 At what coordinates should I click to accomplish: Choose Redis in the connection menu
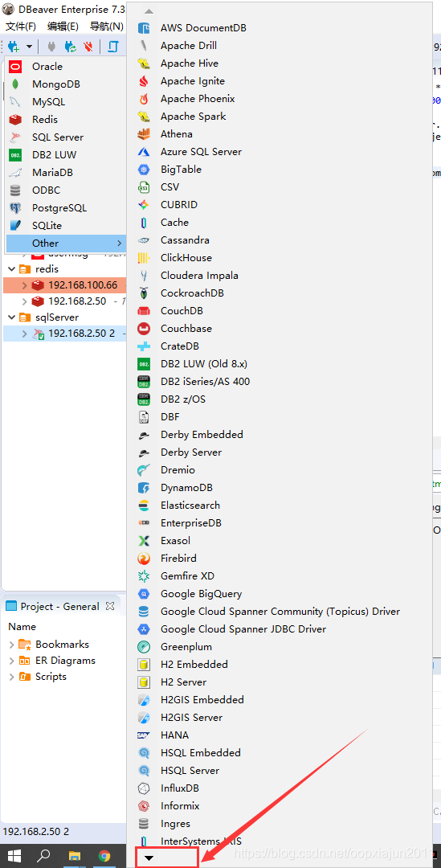point(66,120)
